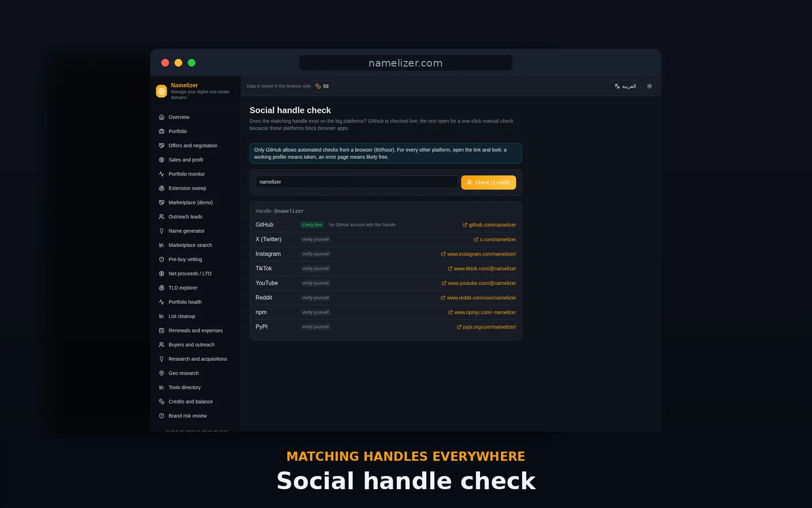Click the Pre-buy vetting shield icon

161,260
